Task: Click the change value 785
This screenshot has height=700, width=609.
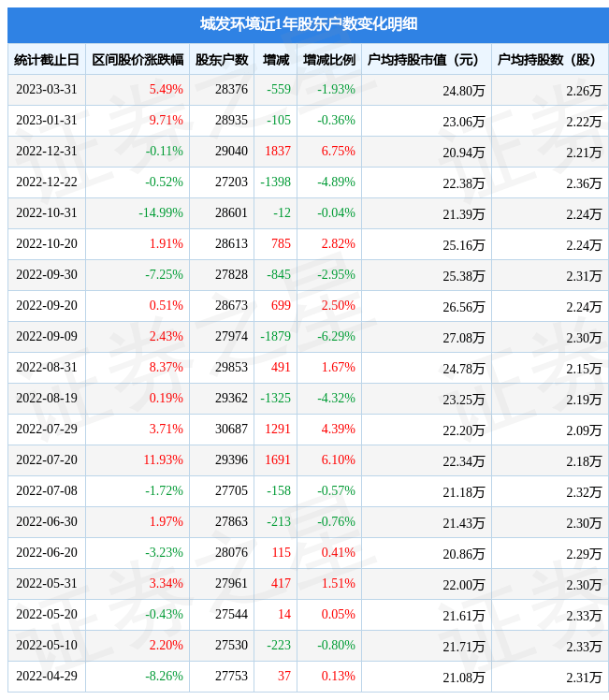Action: point(281,243)
